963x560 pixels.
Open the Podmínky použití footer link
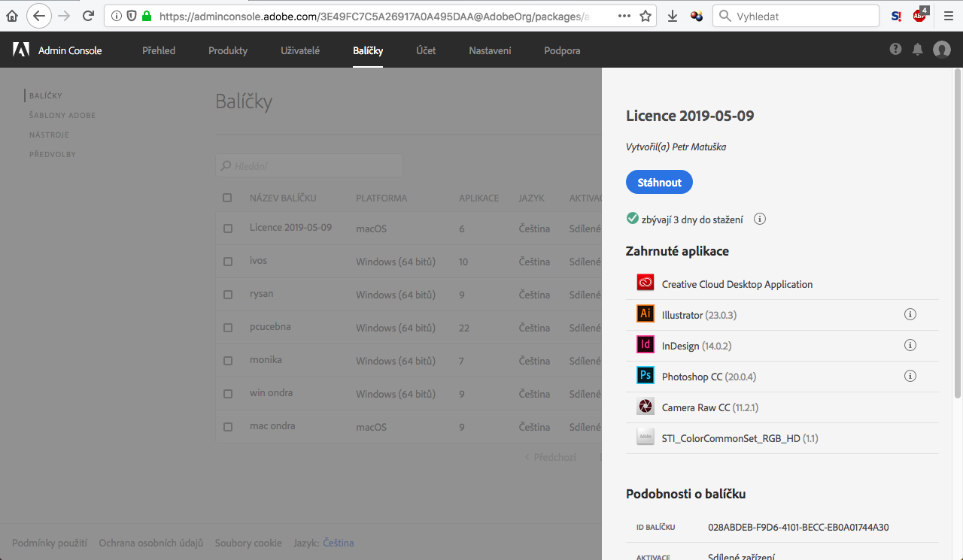click(50, 543)
